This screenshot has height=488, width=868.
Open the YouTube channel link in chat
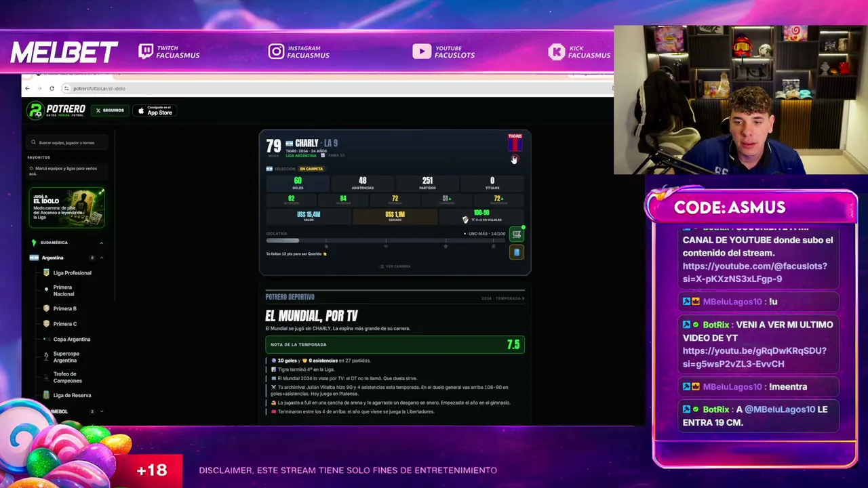pyautogui.click(x=755, y=272)
